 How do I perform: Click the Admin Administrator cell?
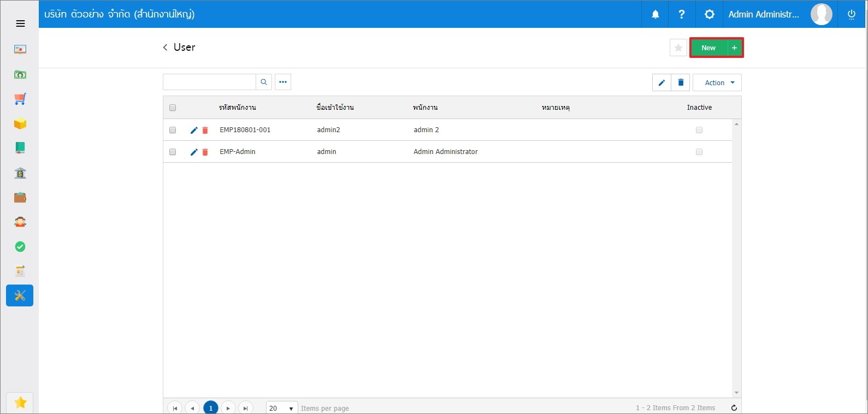[446, 152]
